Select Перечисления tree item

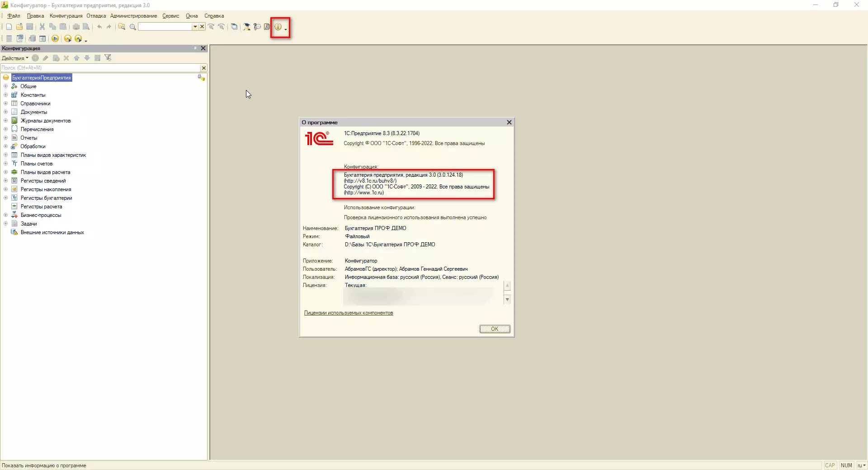point(37,129)
